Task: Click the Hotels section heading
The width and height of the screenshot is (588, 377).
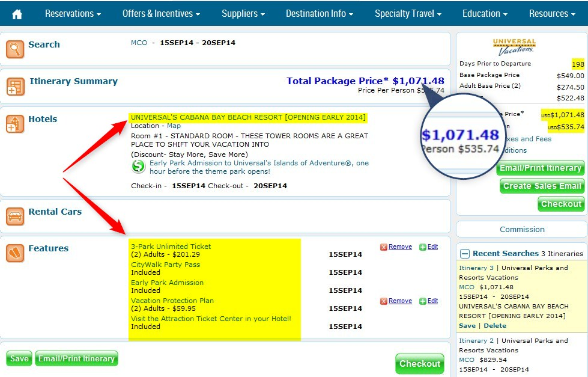Action: coord(43,119)
